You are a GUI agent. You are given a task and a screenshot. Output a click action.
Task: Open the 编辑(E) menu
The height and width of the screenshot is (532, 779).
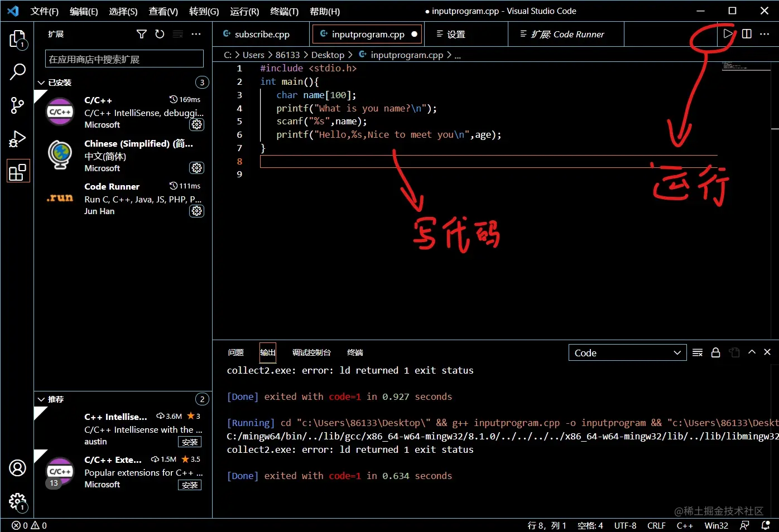[84, 11]
